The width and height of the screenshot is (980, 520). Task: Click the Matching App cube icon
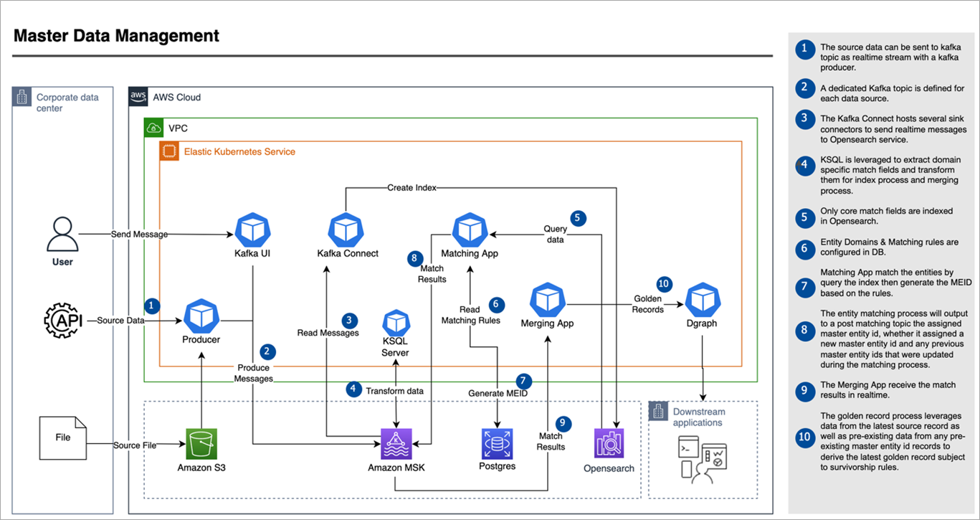pyautogui.click(x=470, y=230)
